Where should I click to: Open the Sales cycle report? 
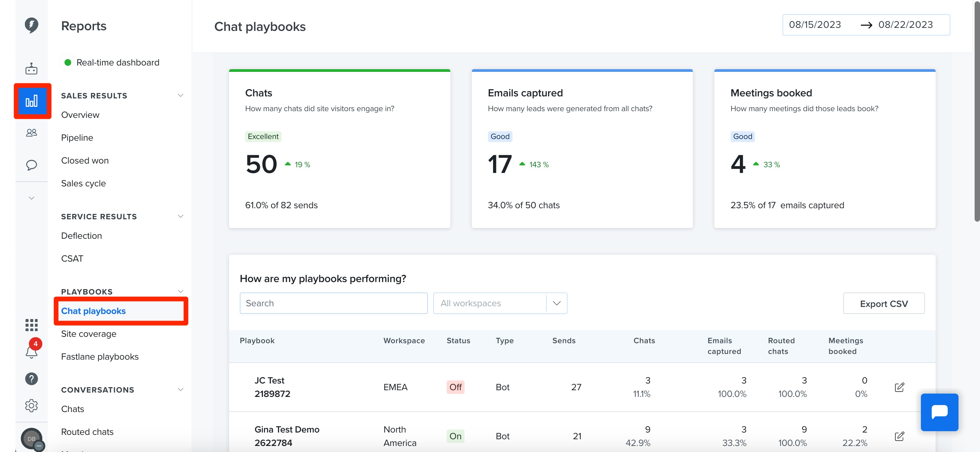click(83, 183)
